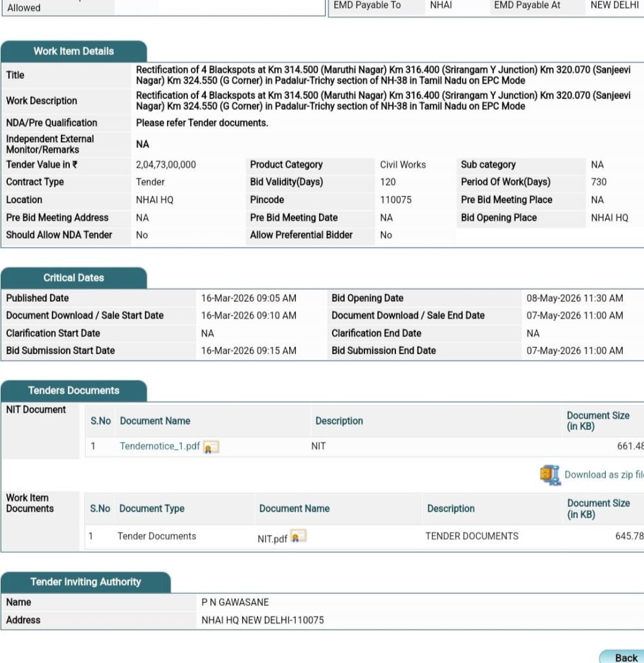644x663 pixels.
Task: Click the signature icon beside Tendernotice_1.pdf
Action: coord(211,447)
